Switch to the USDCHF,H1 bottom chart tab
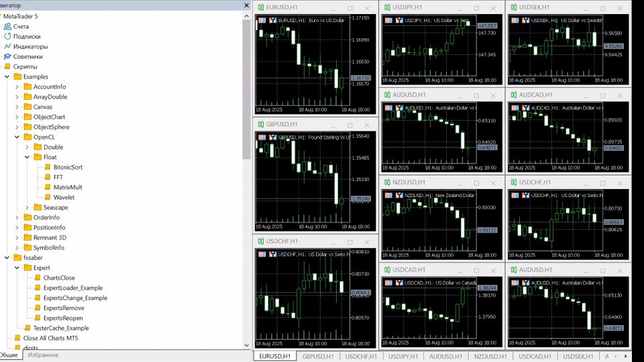The height and width of the screenshot is (362, 644). click(x=361, y=356)
